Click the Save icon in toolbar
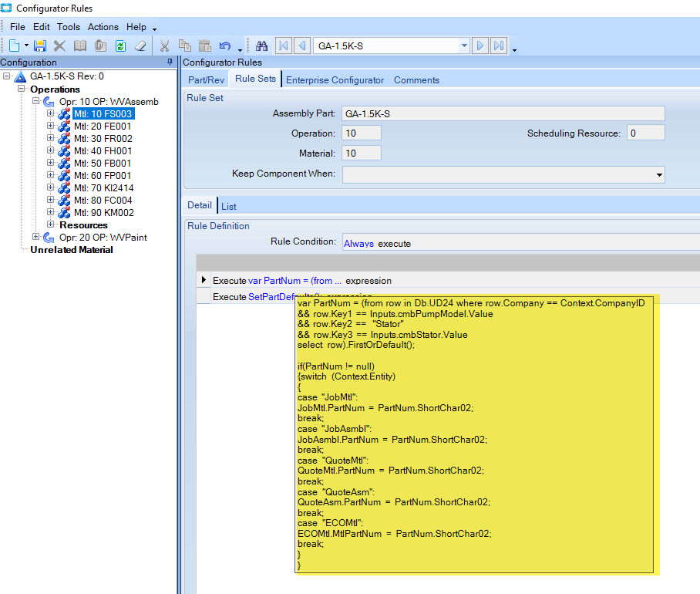 click(x=40, y=46)
